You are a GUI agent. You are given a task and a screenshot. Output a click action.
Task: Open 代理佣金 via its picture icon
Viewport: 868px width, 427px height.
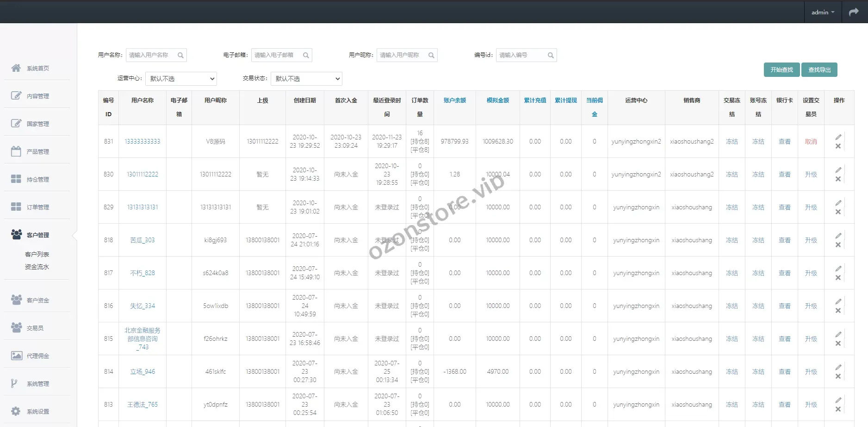tap(17, 355)
